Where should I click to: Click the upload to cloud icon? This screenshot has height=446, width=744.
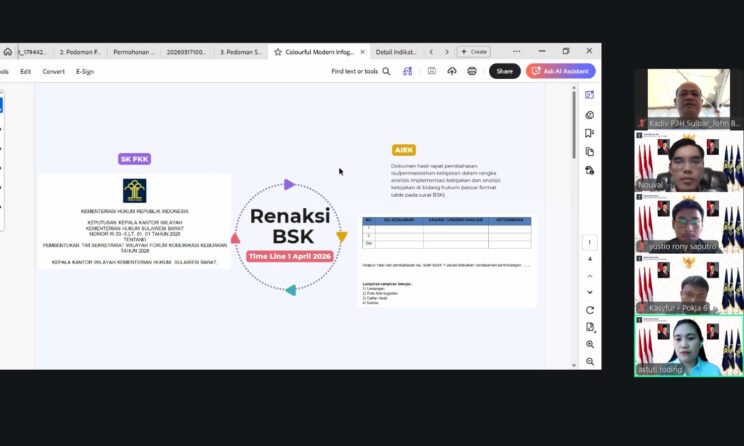(x=451, y=71)
